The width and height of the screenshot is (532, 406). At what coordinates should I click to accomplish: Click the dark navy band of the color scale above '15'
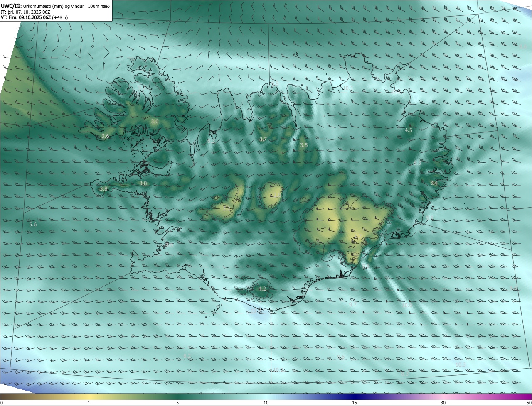tap(355, 396)
